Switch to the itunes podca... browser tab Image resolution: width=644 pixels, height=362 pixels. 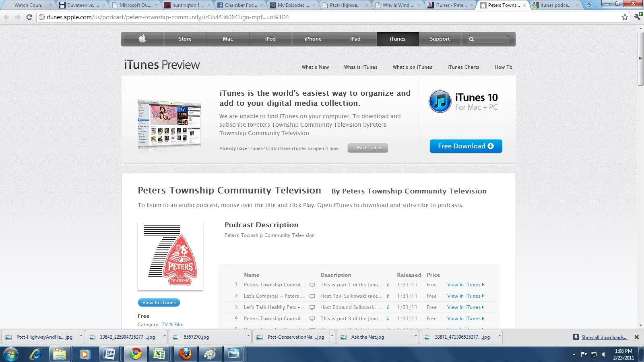555,5
